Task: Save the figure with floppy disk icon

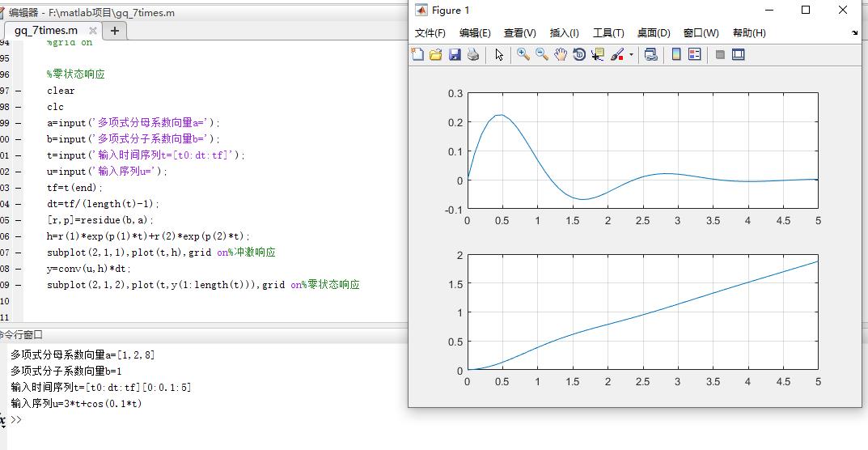Action: 455,54
